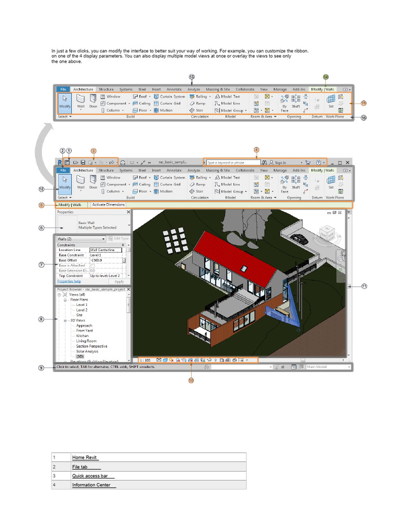Collapse the Views (all) tree node

(x=59, y=295)
